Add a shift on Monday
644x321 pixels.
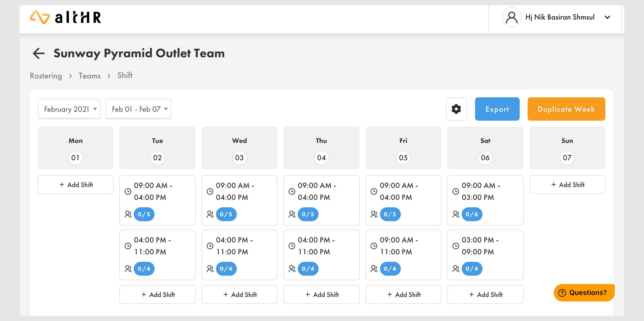(76, 185)
